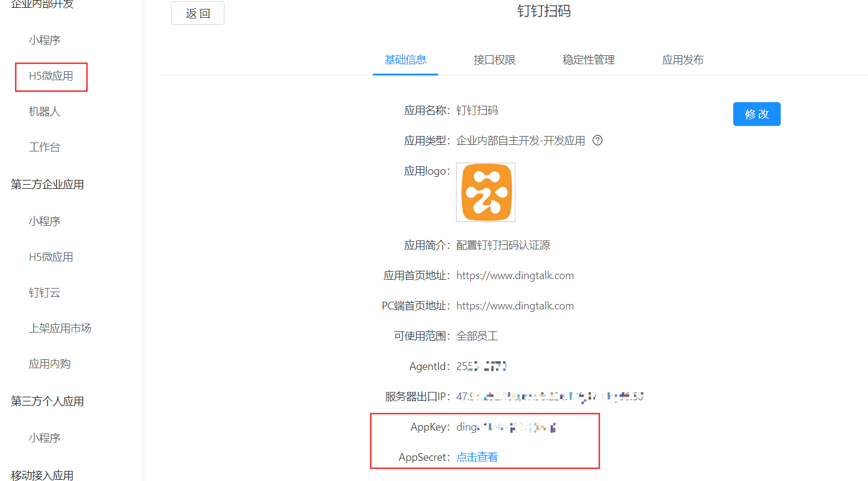Open 工作台 in the sidebar

click(x=45, y=147)
